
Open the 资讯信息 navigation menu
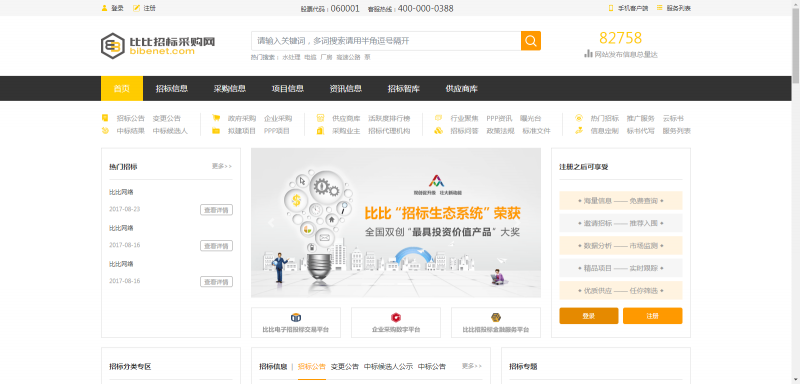click(x=346, y=89)
